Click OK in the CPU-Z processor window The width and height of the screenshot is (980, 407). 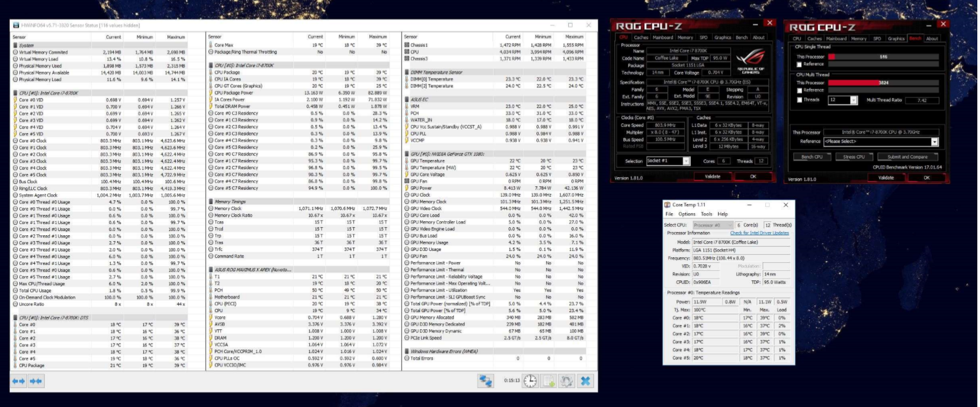tap(753, 177)
